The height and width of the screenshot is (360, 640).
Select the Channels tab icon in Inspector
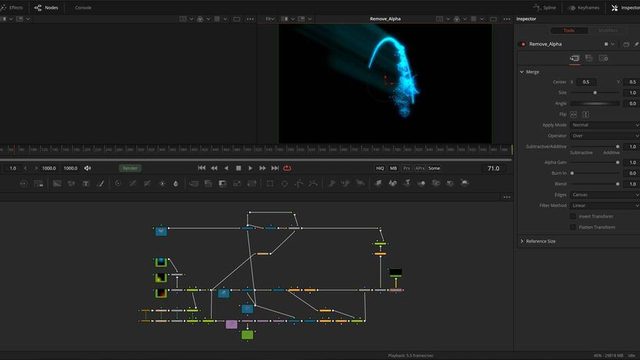click(x=589, y=58)
